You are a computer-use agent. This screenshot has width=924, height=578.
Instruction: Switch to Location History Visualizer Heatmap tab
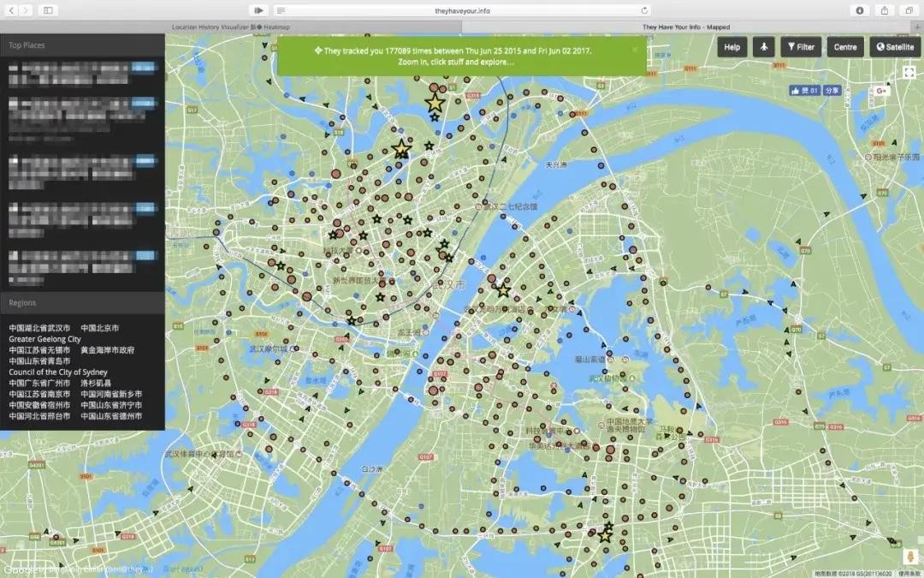pos(231,27)
